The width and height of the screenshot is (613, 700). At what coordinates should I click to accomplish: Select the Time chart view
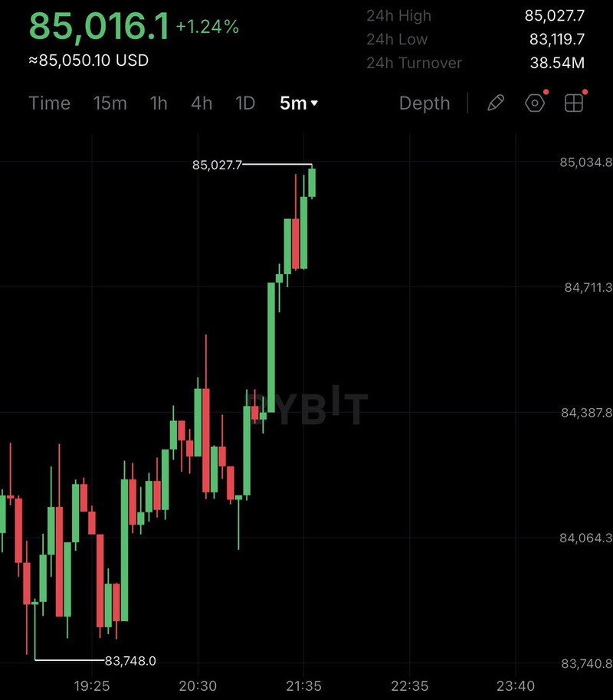[x=50, y=103]
